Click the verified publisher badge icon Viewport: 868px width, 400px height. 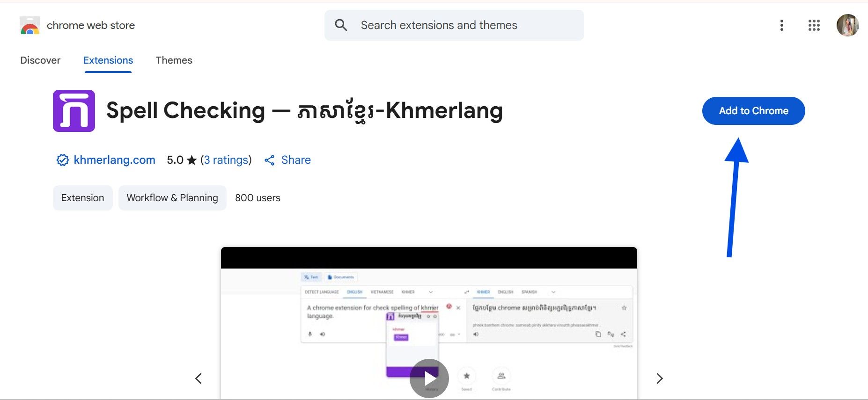tap(63, 160)
